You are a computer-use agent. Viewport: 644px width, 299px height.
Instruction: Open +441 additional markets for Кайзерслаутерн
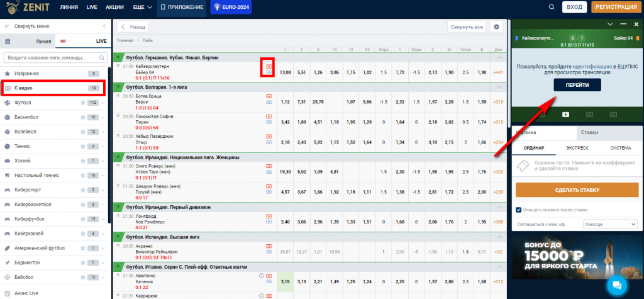click(498, 72)
